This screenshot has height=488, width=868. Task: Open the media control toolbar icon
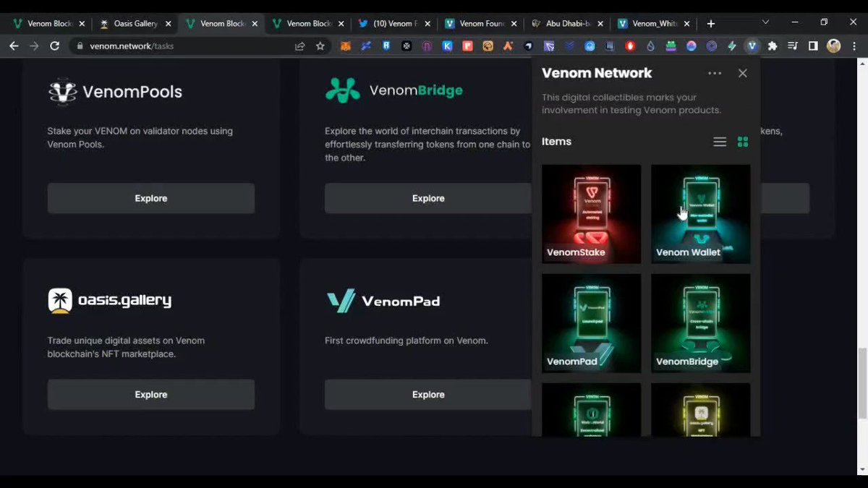coord(793,46)
